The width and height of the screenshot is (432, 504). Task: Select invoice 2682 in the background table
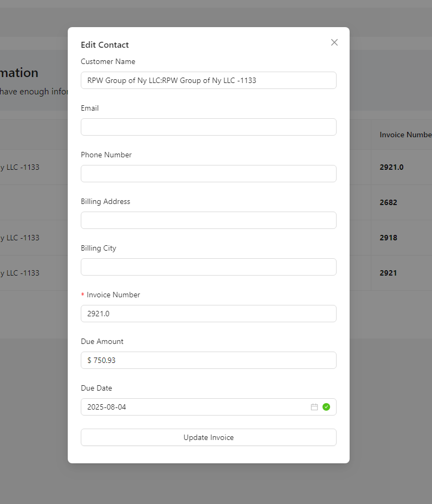pyautogui.click(x=388, y=202)
